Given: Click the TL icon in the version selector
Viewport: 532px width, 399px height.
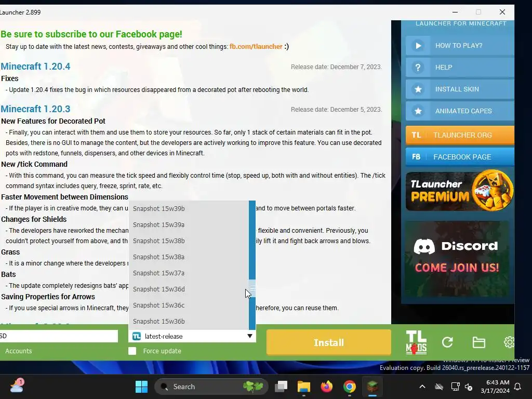Looking at the screenshot, I should click(x=137, y=336).
